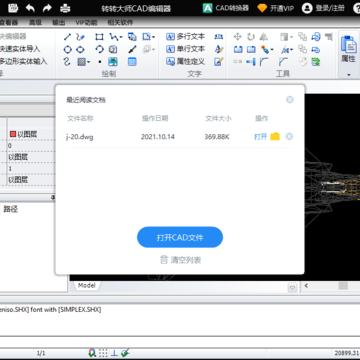Select the Spline curve tool

pyautogui.click(x=67, y=62)
